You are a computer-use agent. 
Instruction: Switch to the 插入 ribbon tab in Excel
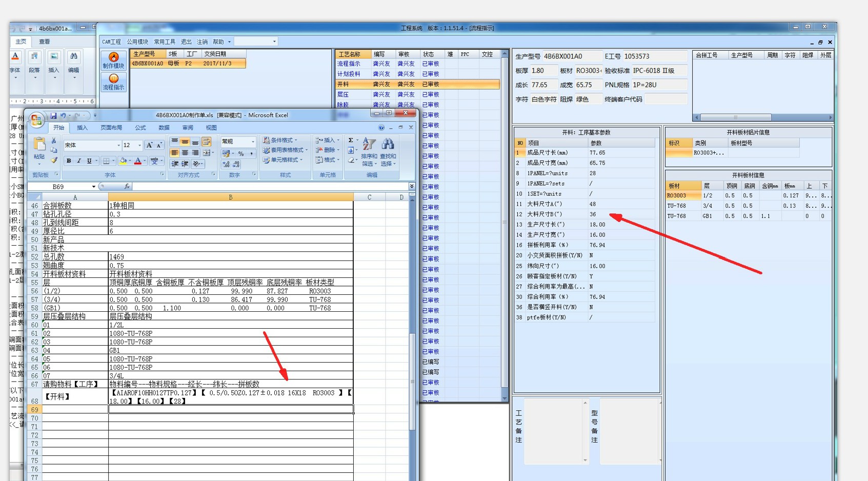click(x=82, y=128)
